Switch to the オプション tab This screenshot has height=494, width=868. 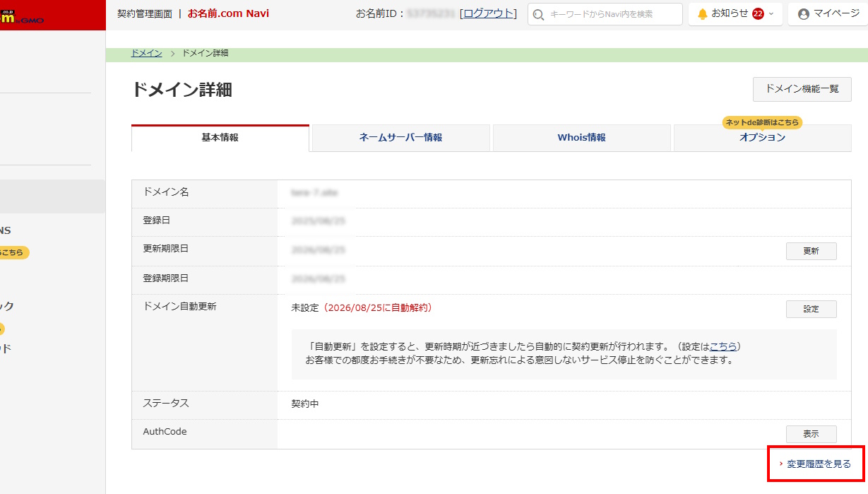coord(763,138)
